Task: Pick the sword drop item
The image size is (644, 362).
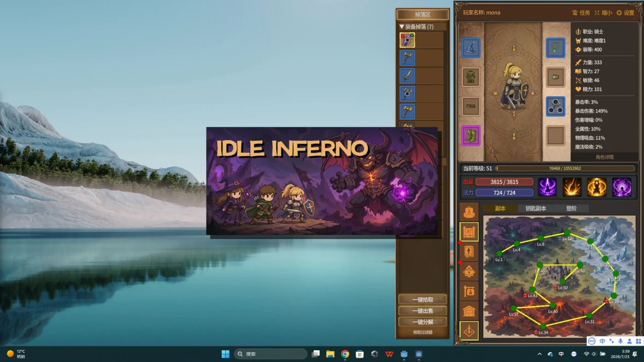Action: [x=407, y=76]
